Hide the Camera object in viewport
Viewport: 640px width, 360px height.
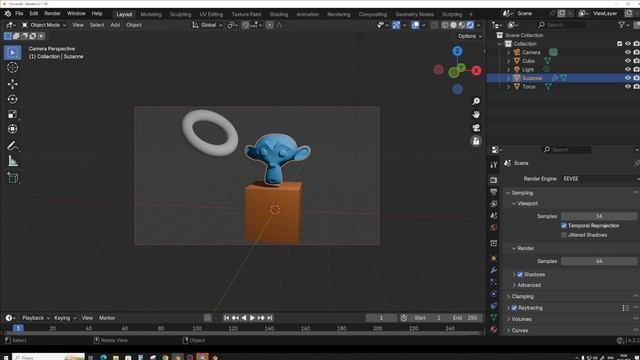(628, 52)
